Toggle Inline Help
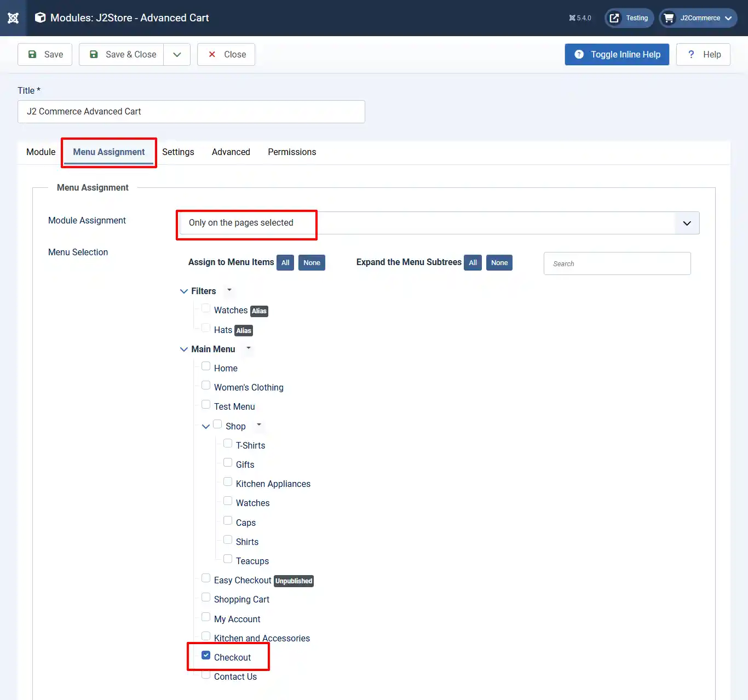Screen dimensions: 748x700 [x=617, y=54]
